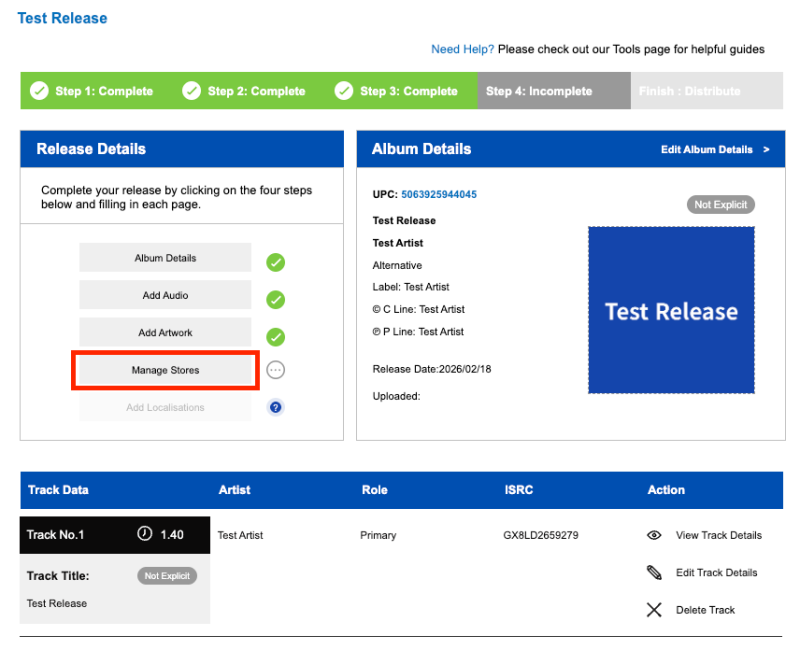This screenshot has width=800, height=650.
Task: Click the Test Artist cell in track table
Action: click(x=240, y=535)
